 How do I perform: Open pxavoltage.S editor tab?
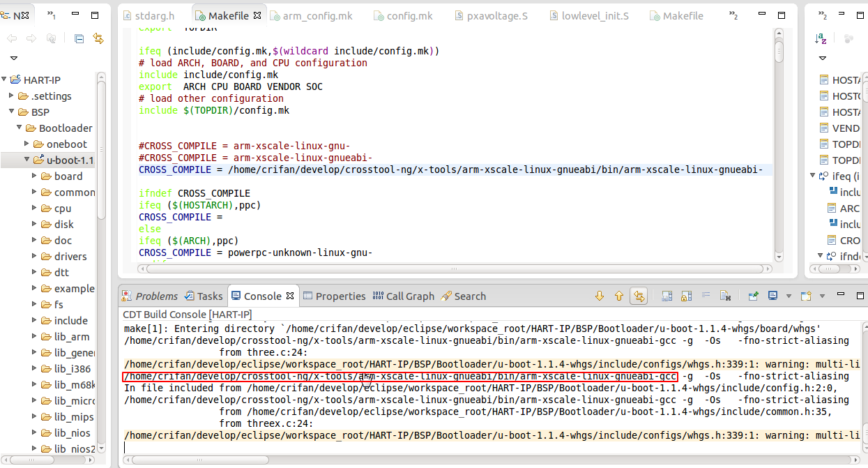coord(491,15)
